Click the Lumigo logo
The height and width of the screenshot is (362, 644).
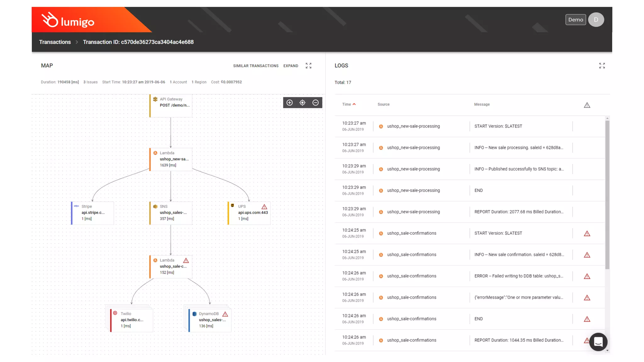tap(68, 21)
